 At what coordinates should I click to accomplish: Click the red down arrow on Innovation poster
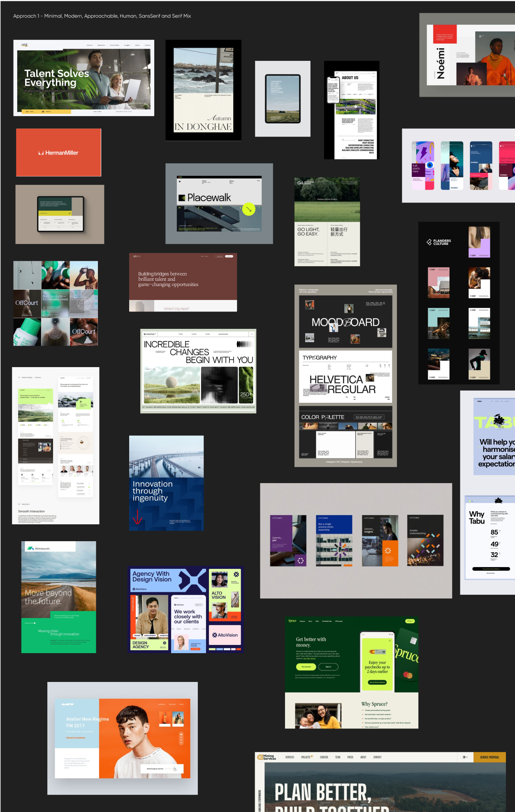(x=137, y=517)
